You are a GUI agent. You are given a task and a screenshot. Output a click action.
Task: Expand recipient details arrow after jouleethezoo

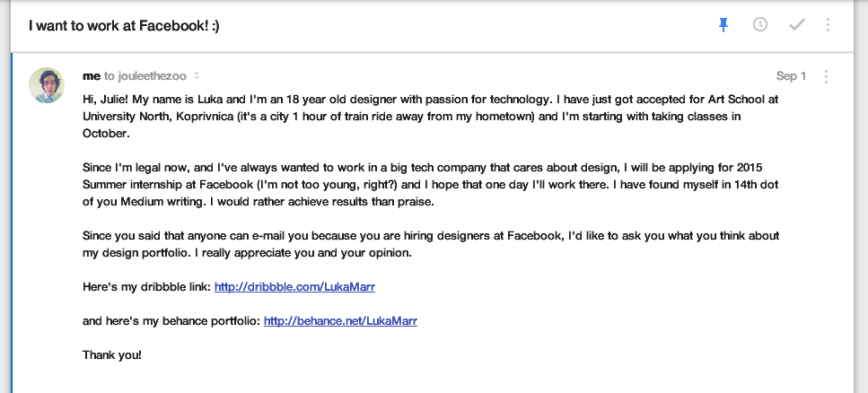[x=196, y=76]
